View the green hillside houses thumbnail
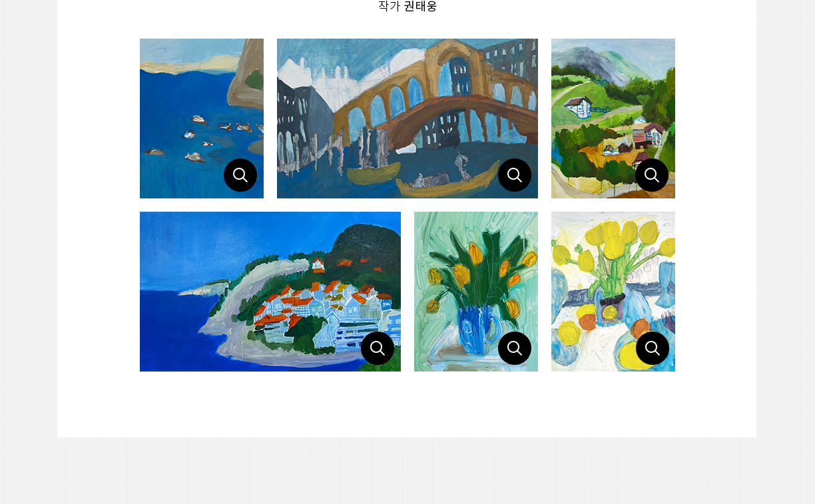815x504 pixels. 613,119
